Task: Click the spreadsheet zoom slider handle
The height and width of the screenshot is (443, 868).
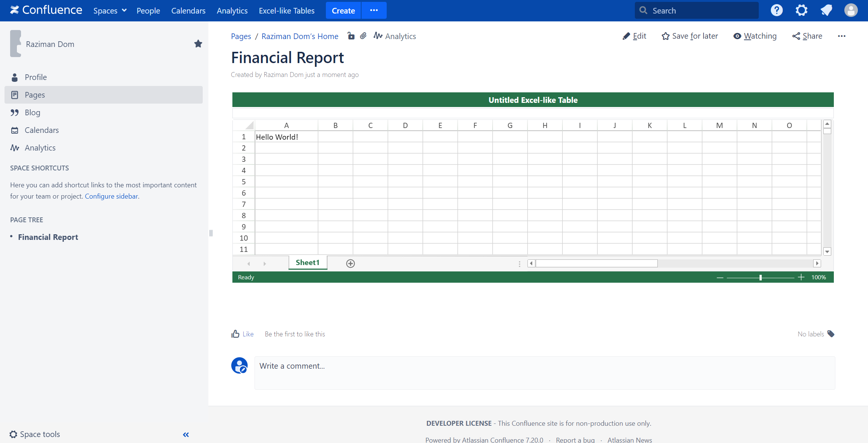Action: pyautogui.click(x=760, y=277)
